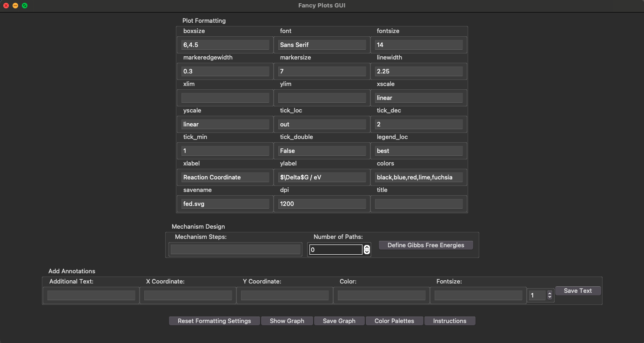
Task: Focus the annotation Color input field
Action: pos(382,295)
